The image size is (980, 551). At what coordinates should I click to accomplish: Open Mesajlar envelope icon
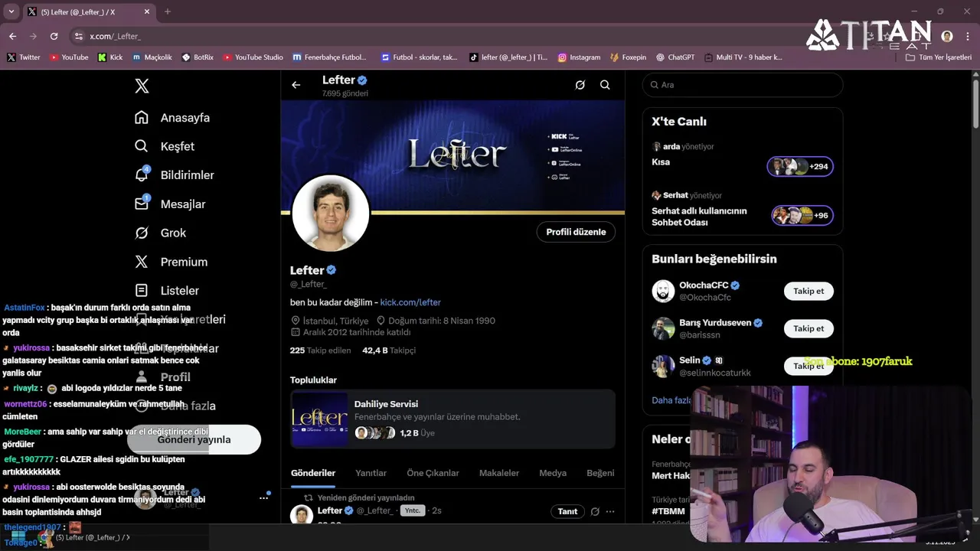(142, 204)
